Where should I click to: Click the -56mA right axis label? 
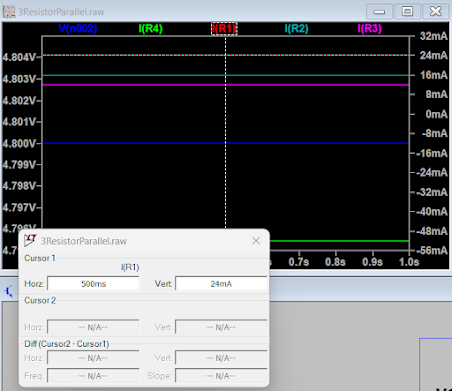(432, 250)
